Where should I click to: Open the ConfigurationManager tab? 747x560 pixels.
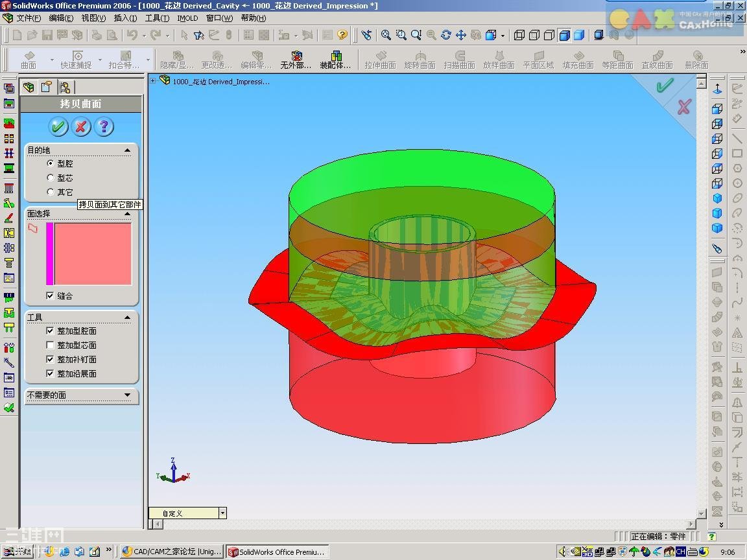coord(65,87)
